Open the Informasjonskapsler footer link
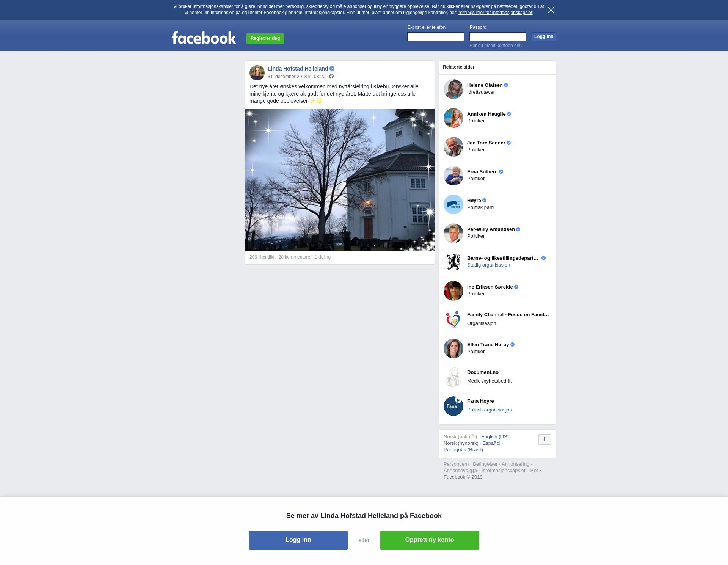Screen dimensions: 728x565 (x=504, y=471)
